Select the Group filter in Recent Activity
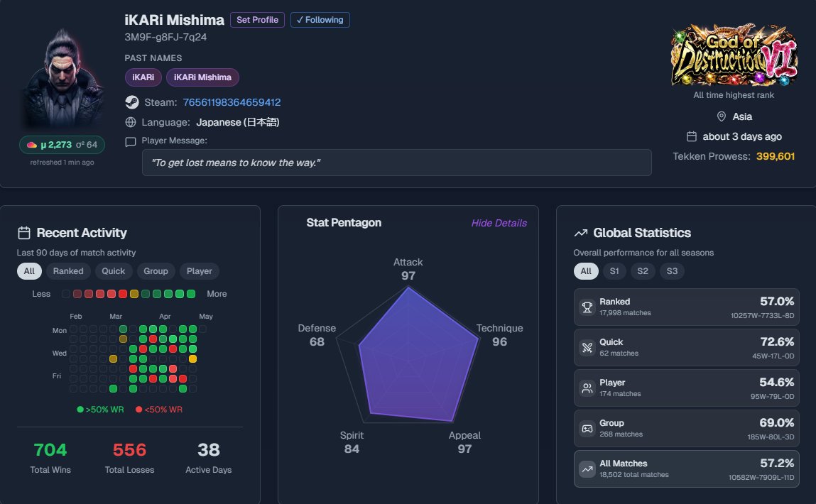816x504 pixels. (x=156, y=271)
